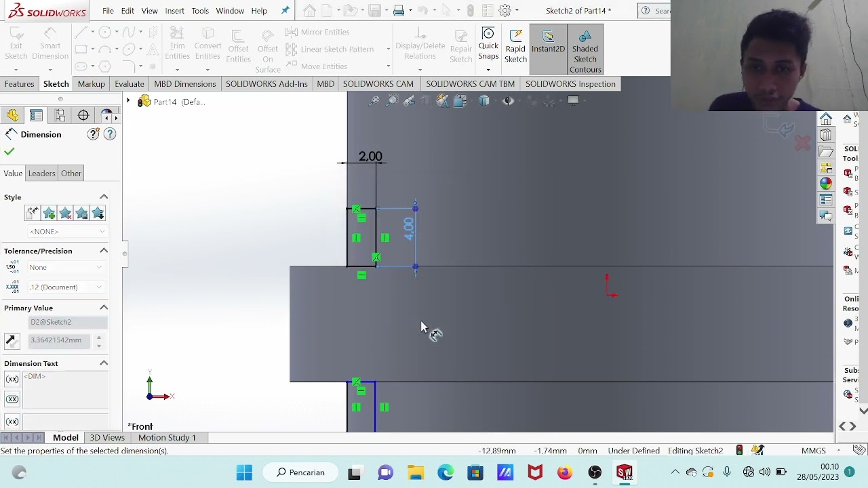Click the <DIM> dimension text box

click(x=65, y=389)
